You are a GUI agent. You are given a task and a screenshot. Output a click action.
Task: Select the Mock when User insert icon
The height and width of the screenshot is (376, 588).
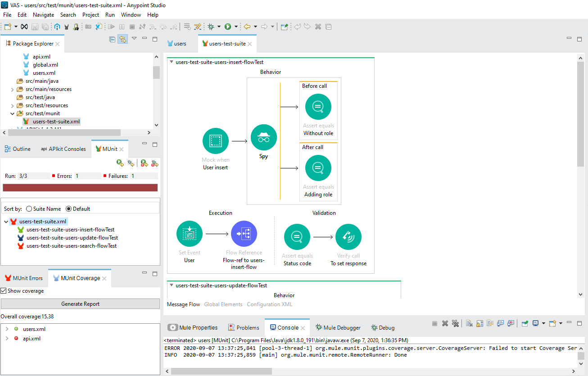tap(215, 141)
